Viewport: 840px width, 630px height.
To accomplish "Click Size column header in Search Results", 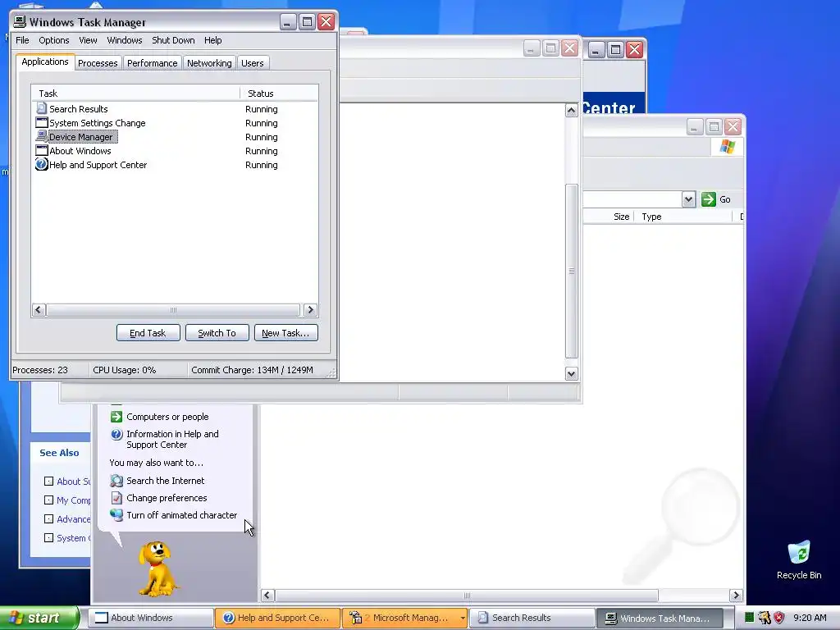I will (x=609, y=217).
